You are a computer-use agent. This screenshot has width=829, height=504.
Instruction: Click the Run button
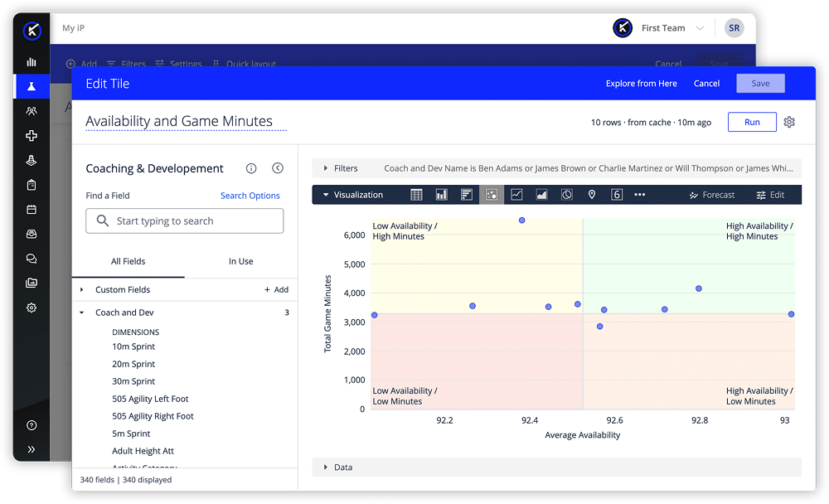tap(752, 122)
